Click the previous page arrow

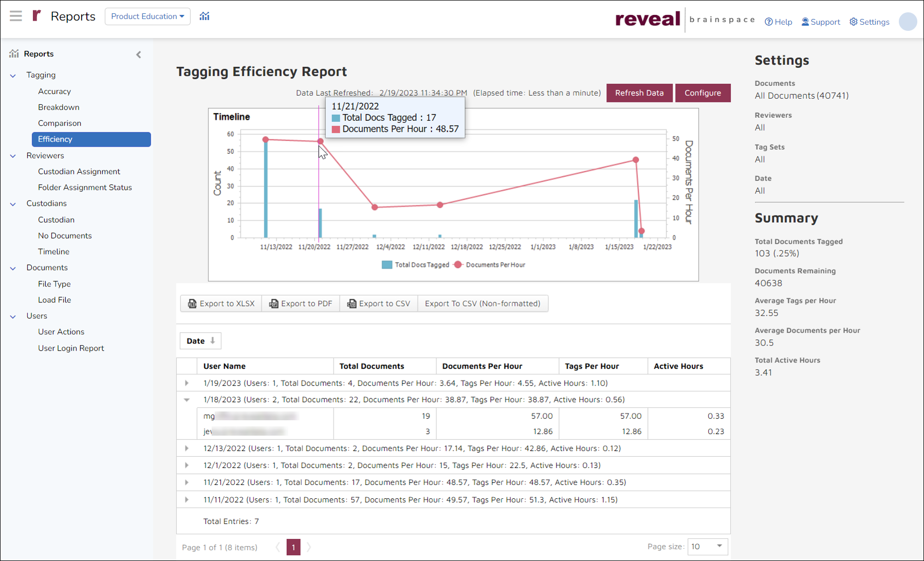tap(278, 547)
